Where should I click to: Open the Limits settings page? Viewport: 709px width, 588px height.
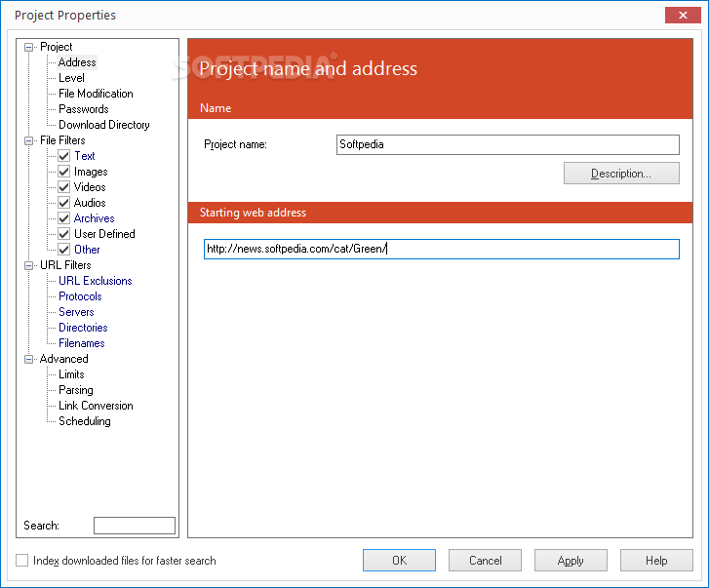[x=71, y=374]
